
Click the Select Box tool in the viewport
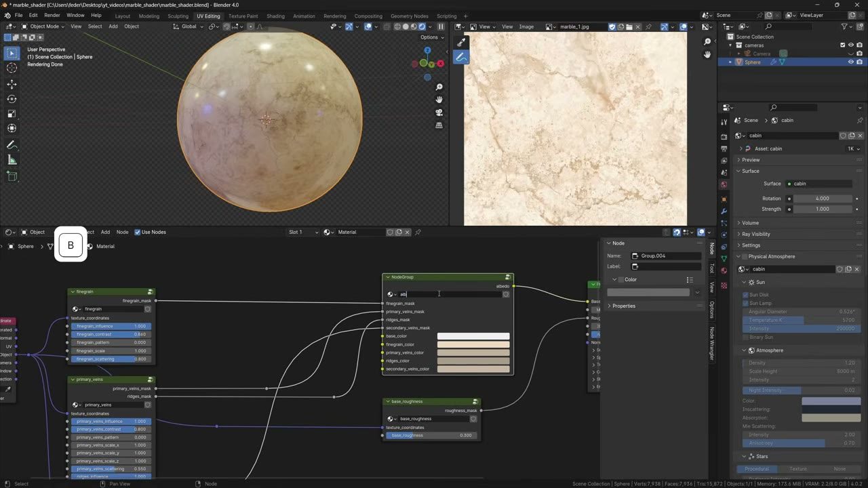click(x=12, y=53)
